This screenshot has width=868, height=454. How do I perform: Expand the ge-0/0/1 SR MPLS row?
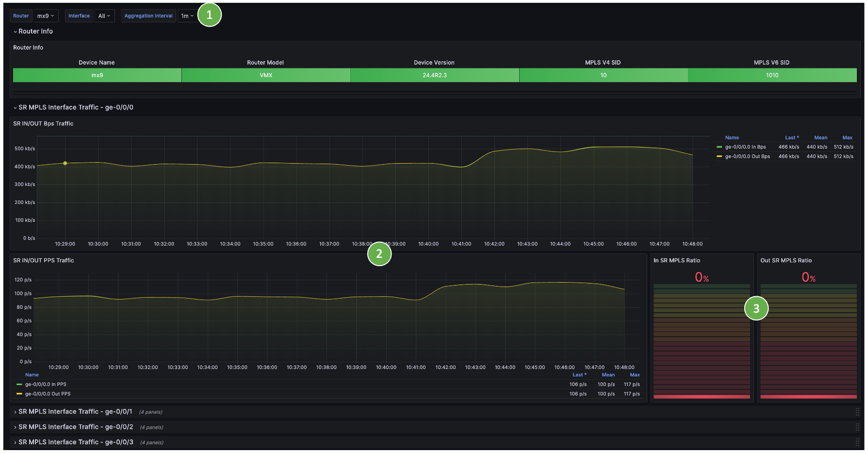pos(75,412)
